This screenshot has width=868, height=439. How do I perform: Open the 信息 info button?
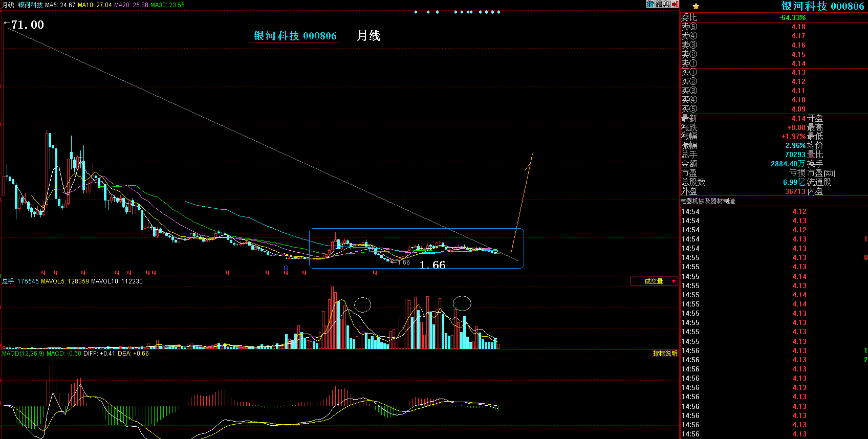(662, 4)
